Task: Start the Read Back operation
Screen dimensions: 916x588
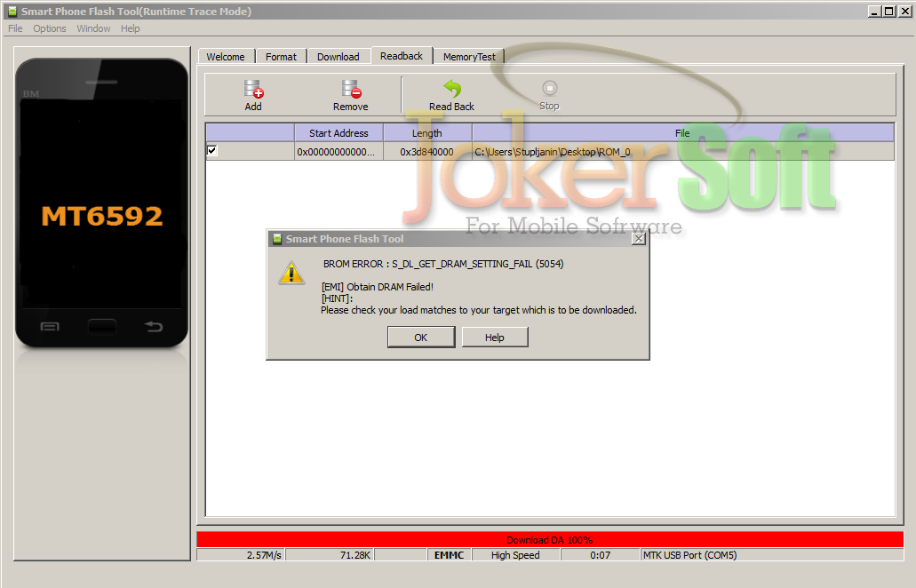Action: click(x=451, y=95)
